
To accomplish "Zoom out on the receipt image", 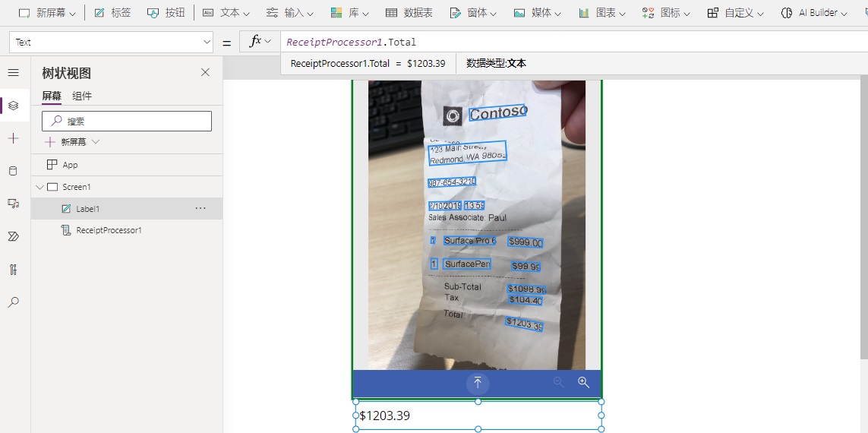I will pos(559,383).
